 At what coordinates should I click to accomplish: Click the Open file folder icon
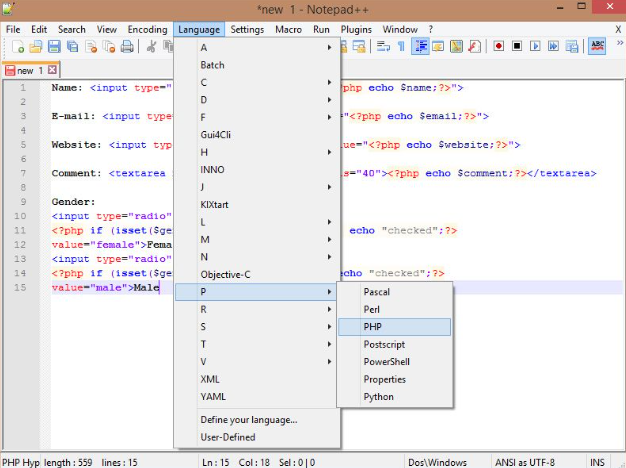[36, 47]
